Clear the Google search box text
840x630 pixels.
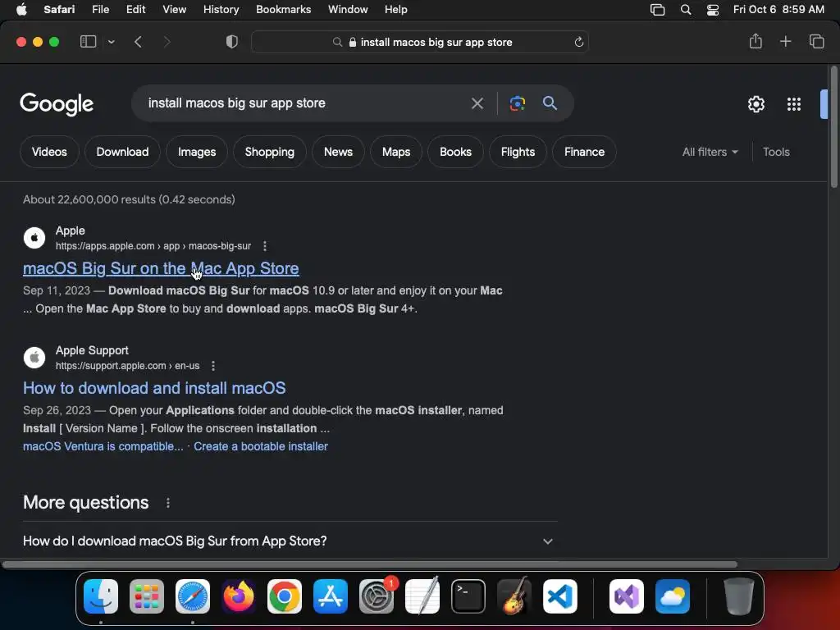pos(477,103)
